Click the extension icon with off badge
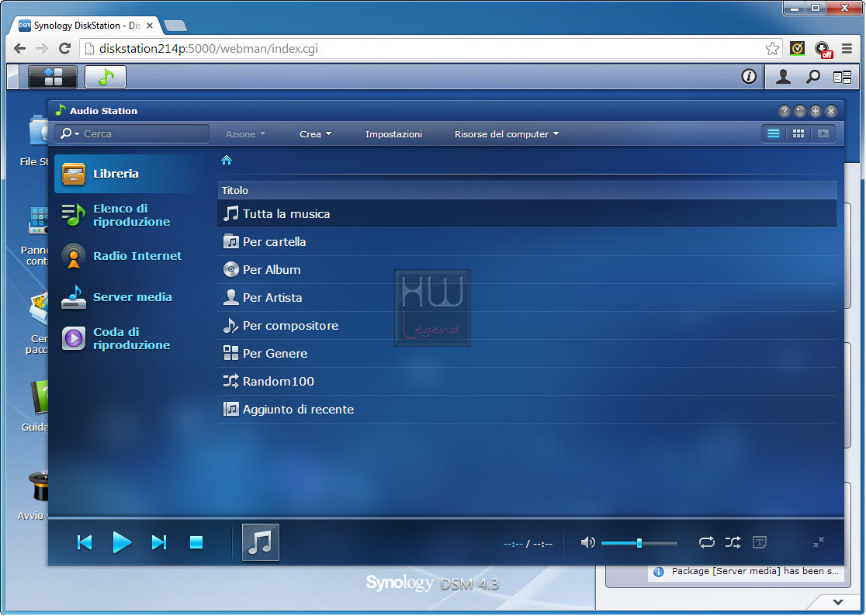866x616 pixels. pyautogui.click(x=823, y=49)
